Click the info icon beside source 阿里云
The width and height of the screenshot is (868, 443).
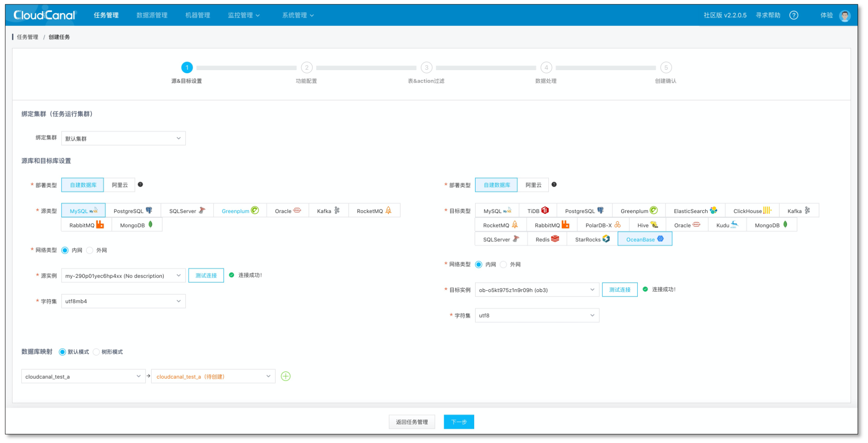pos(140,184)
